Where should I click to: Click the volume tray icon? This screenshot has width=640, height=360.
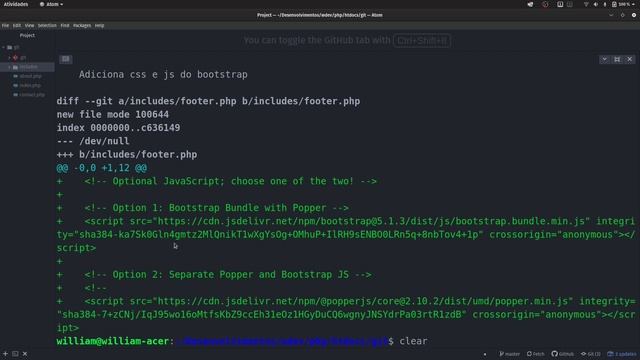coord(596,4)
